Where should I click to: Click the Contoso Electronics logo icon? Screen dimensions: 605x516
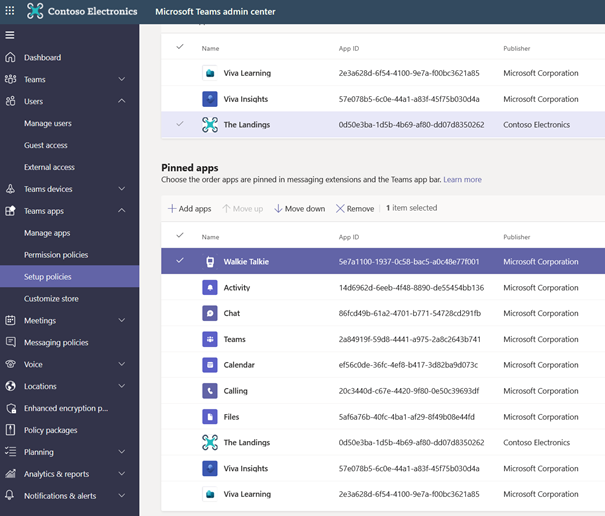[35, 11]
